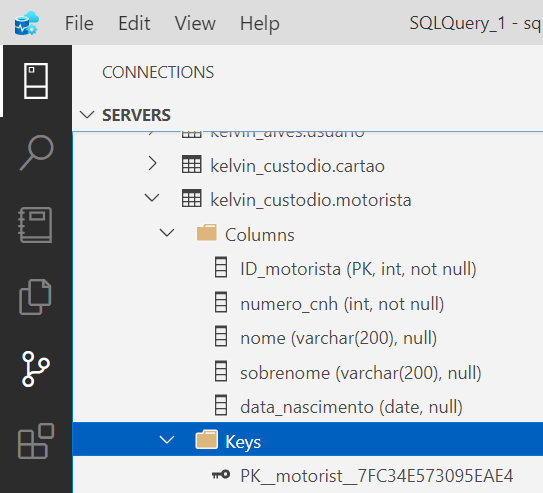Collapse the Keys folder chevron
Screen dimensions: 543x493
coord(167,440)
